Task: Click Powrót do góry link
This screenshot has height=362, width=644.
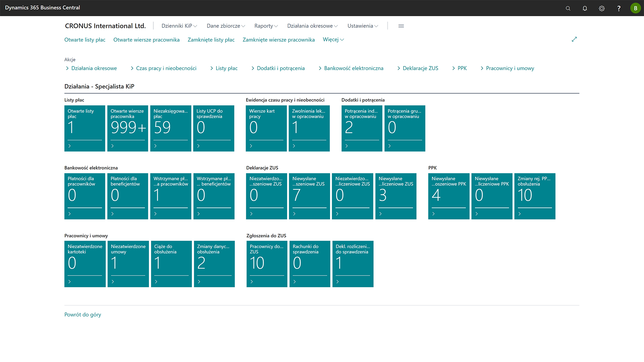Action: tap(83, 314)
